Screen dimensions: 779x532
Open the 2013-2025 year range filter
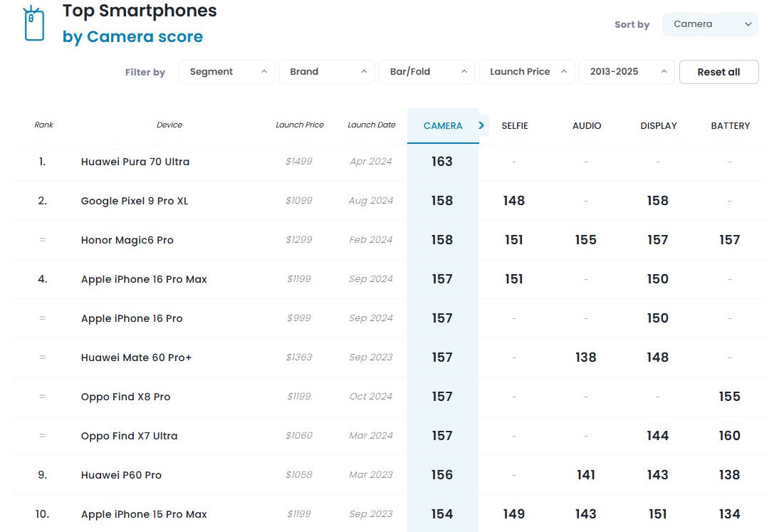(627, 72)
